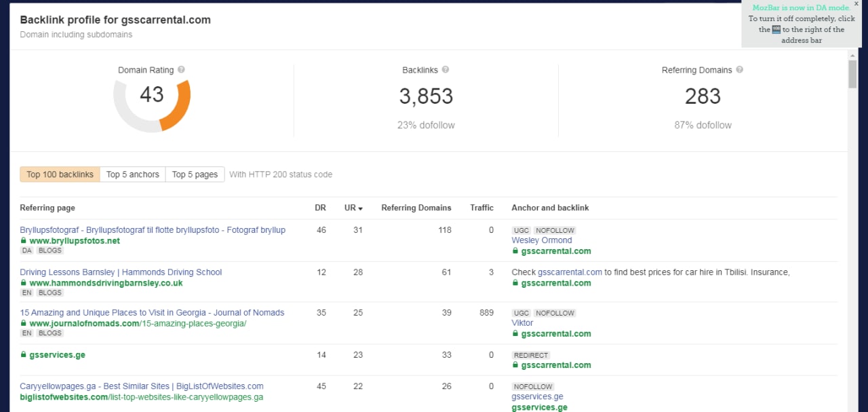Viewport: 868px width, 412px height.
Task: Open the Referring Domains help question-mark icon
Action: (740, 70)
